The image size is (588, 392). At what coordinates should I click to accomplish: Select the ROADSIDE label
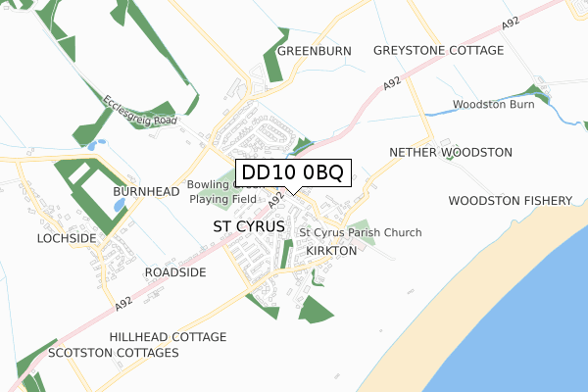click(x=175, y=272)
